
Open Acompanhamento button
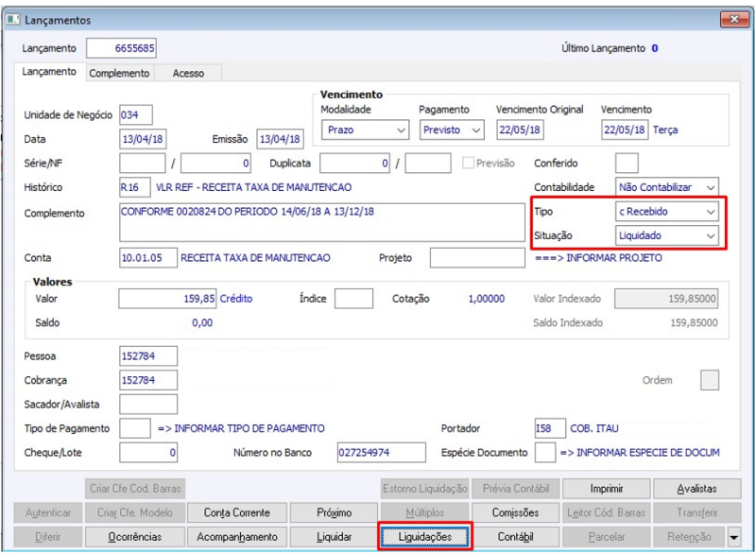click(237, 537)
